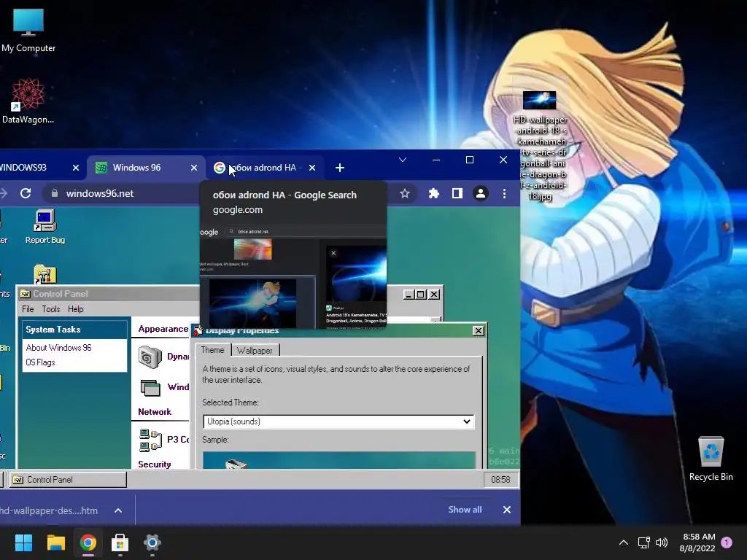
Task: Open Settings gear in taskbar
Action: tap(152, 542)
